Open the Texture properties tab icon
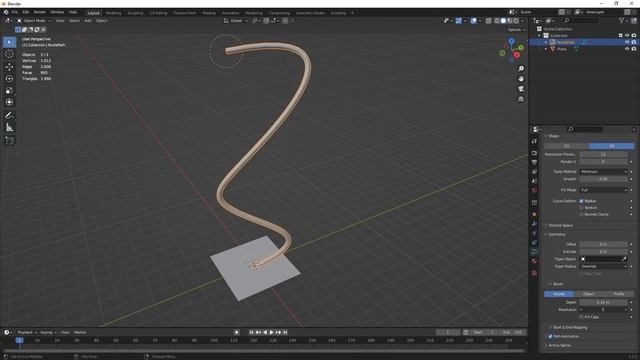Screen dimensions: 640x360 (x=534, y=273)
